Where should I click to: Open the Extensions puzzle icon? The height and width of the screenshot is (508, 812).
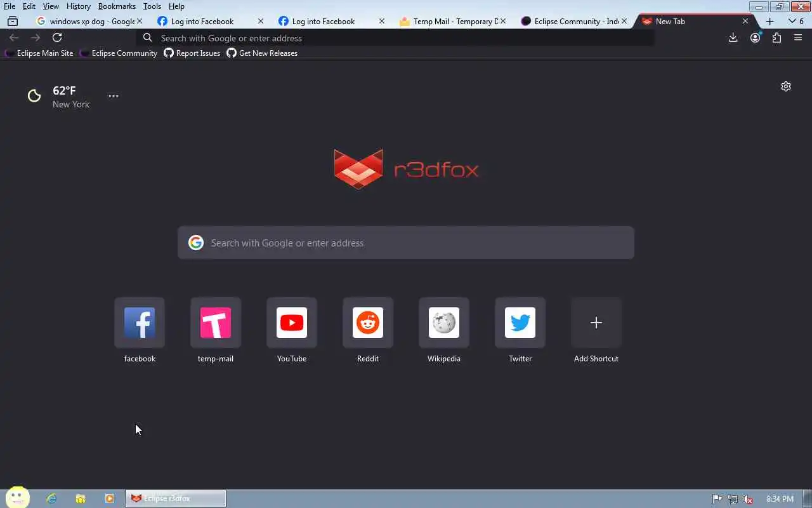coord(776,38)
